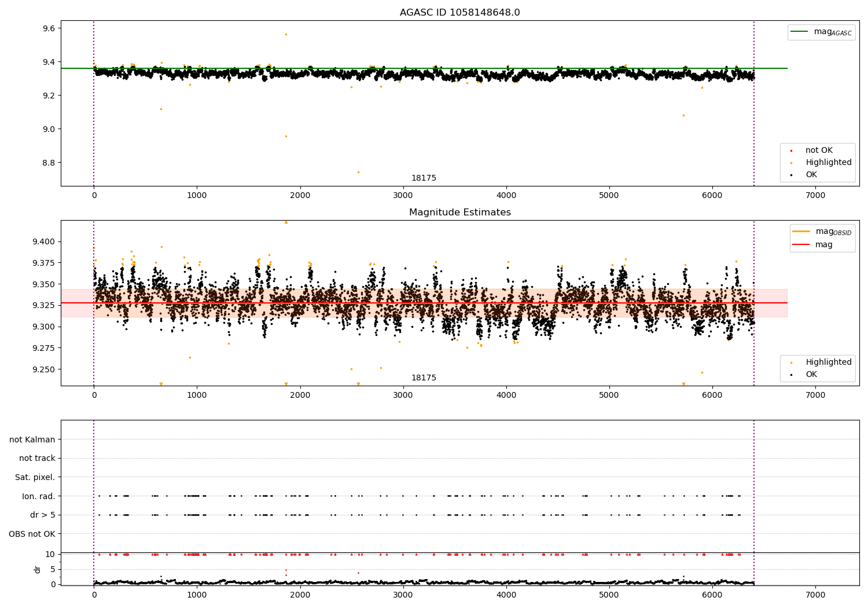The image size is (868, 608).
Task: Click the orange upward triangle atop Magnitude Estimates plot
Action: [286, 222]
